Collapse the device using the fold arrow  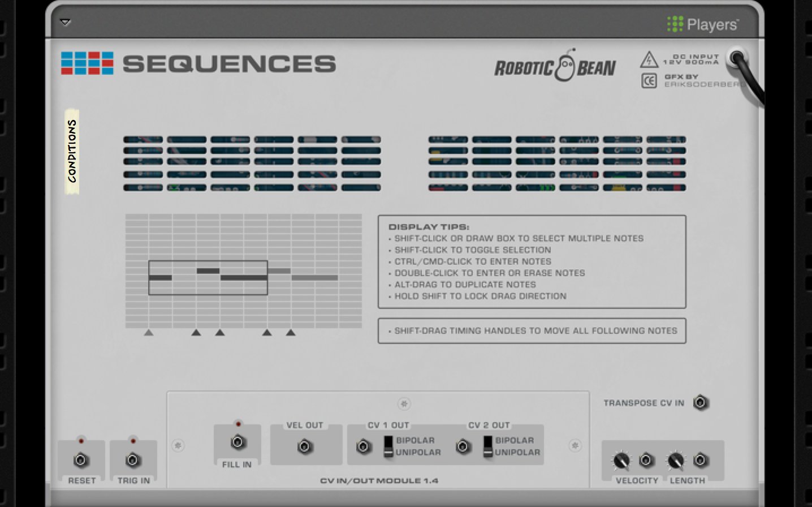pos(66,22)
